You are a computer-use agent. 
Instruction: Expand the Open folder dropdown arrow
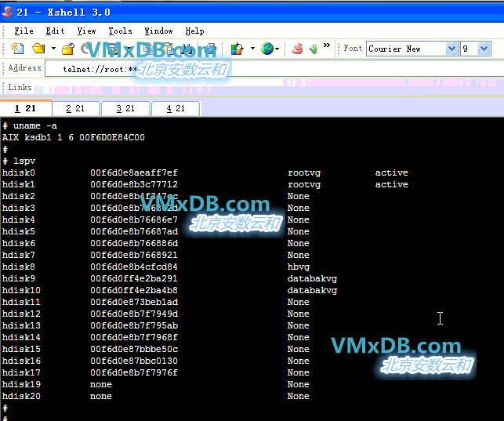(x=53, y=49)
